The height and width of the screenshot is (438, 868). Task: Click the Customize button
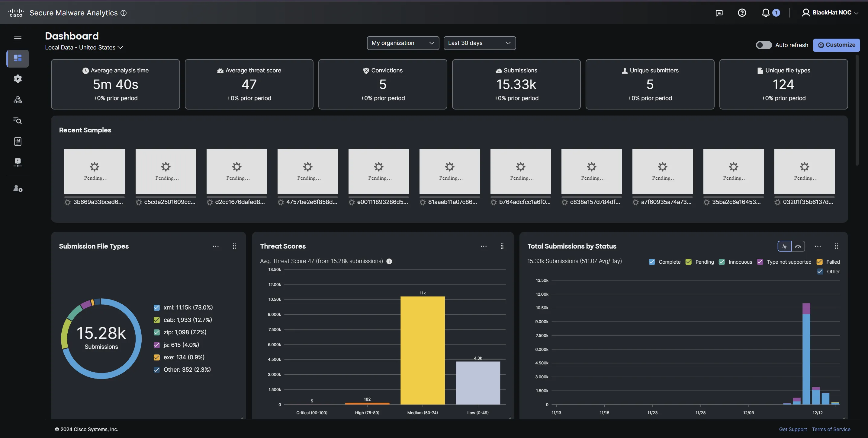coord(836,45)
